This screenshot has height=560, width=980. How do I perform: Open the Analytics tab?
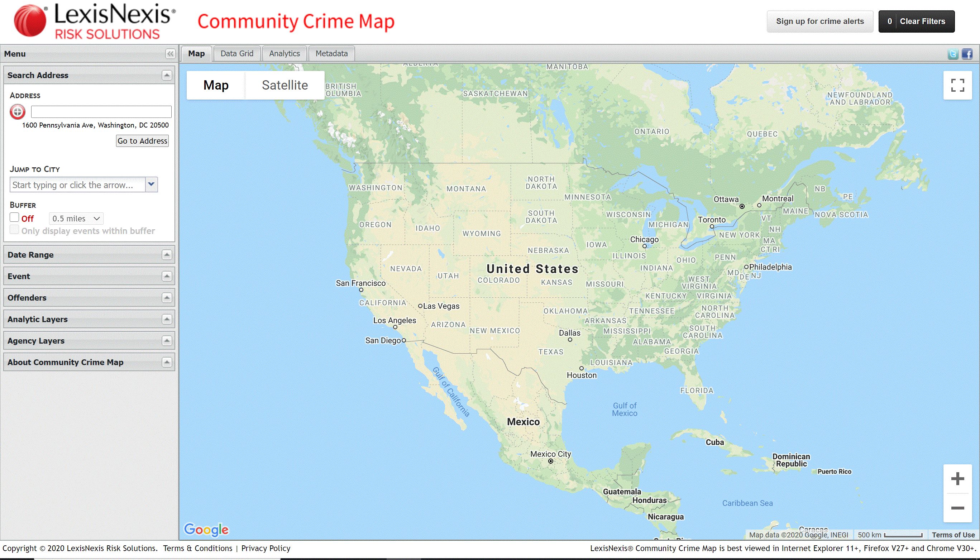click(284, 53)
